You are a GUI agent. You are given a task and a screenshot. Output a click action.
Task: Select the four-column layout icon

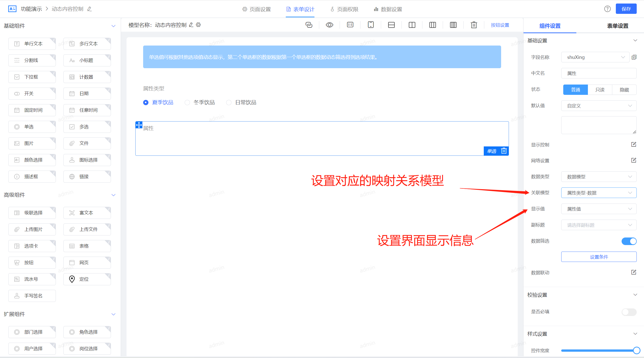453,25
